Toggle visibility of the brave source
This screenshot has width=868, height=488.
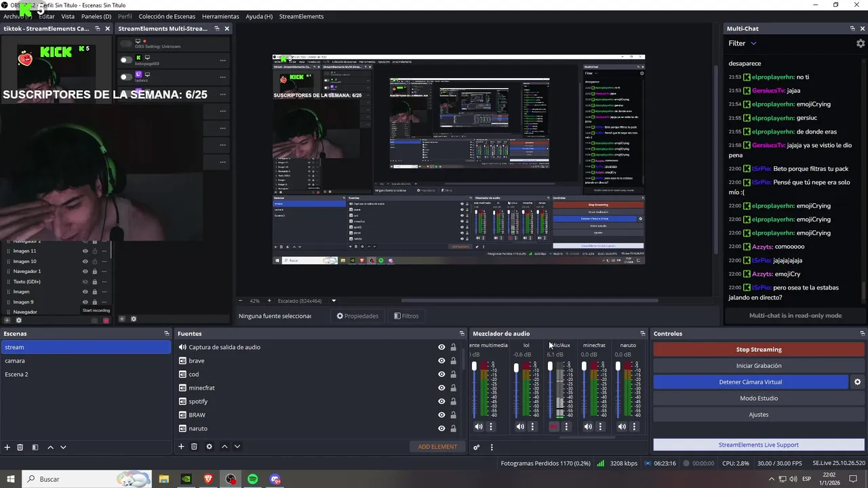tap(441, 361)
